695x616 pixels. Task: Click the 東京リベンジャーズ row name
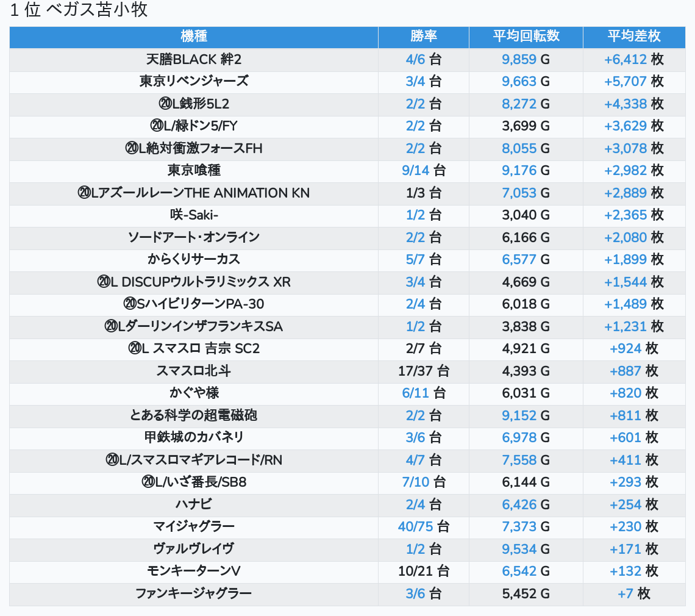tap(194, 81)
